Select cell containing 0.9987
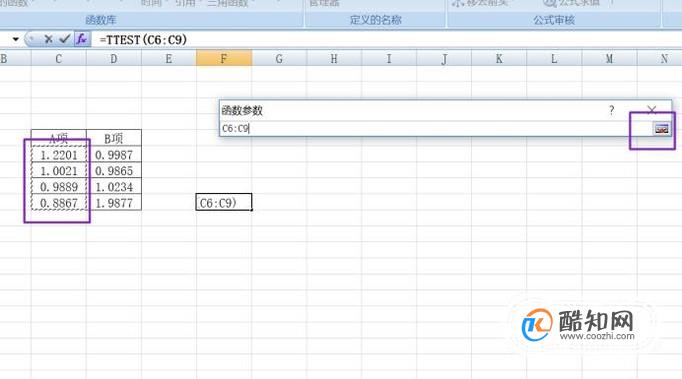Image resolution: width=682 pixels, height=379 pixels. click(114, 155)
